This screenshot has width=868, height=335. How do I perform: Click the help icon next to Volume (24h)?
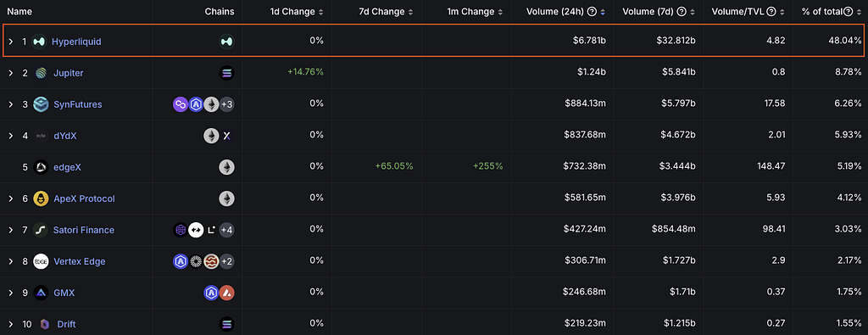point(592,12)
